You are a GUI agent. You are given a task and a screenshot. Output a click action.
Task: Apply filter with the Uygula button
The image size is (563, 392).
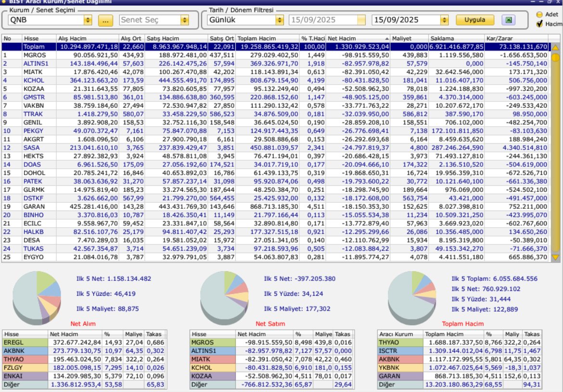[474, 20]
